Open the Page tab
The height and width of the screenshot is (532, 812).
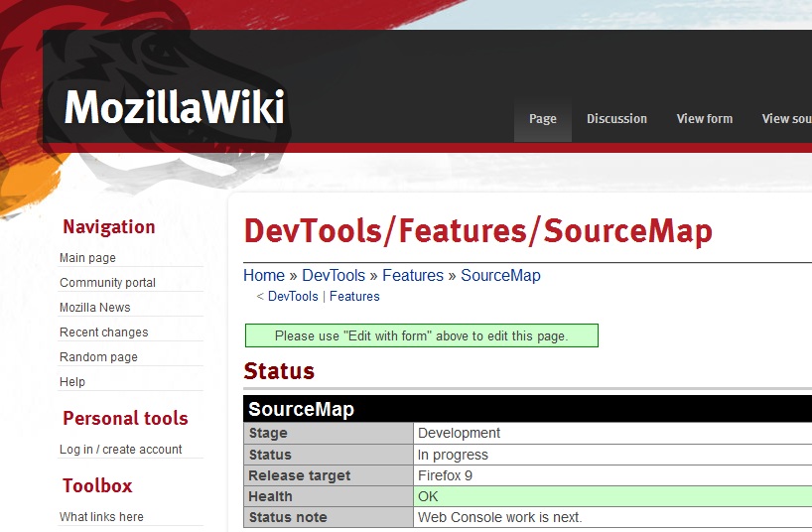pos(543,119)
